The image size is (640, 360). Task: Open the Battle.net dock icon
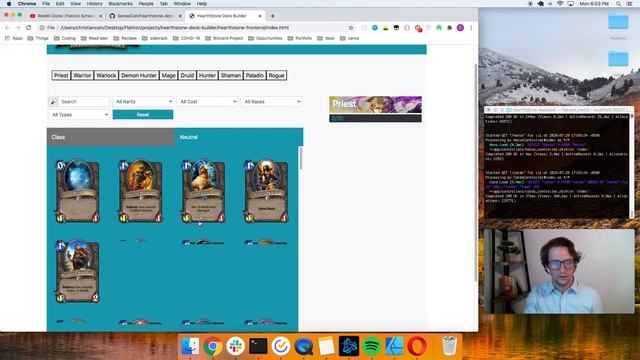(349, 346)
